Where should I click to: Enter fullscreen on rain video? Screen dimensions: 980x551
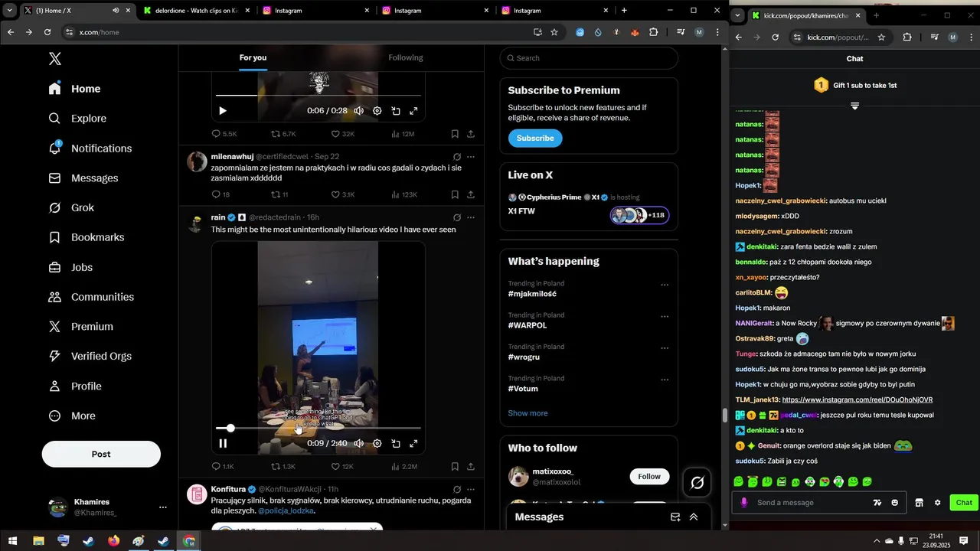point(413,443)
